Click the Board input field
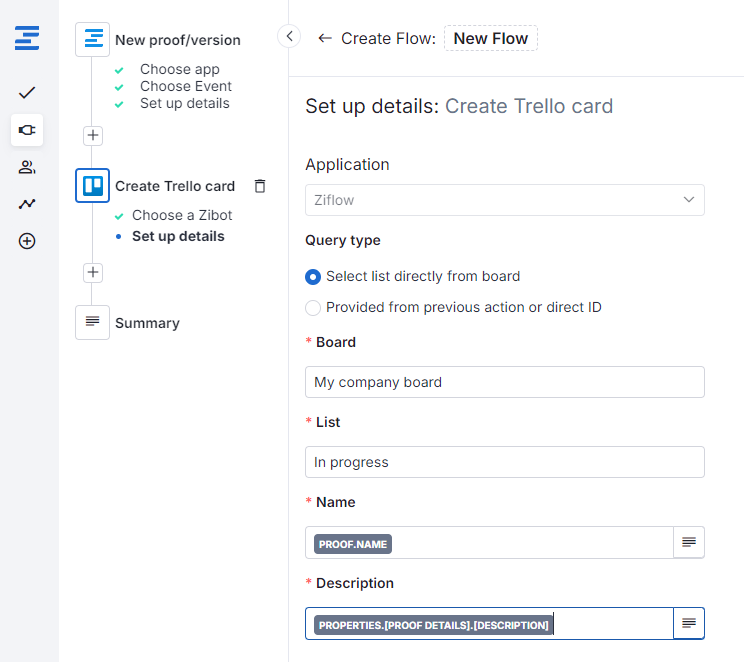 (x=504, y=382)
